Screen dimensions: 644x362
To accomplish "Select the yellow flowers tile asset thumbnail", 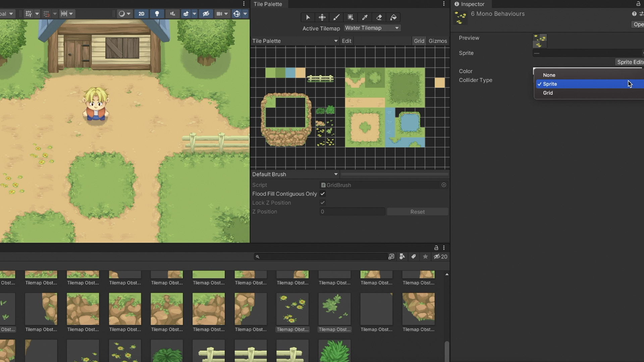I will coord(292,309).
